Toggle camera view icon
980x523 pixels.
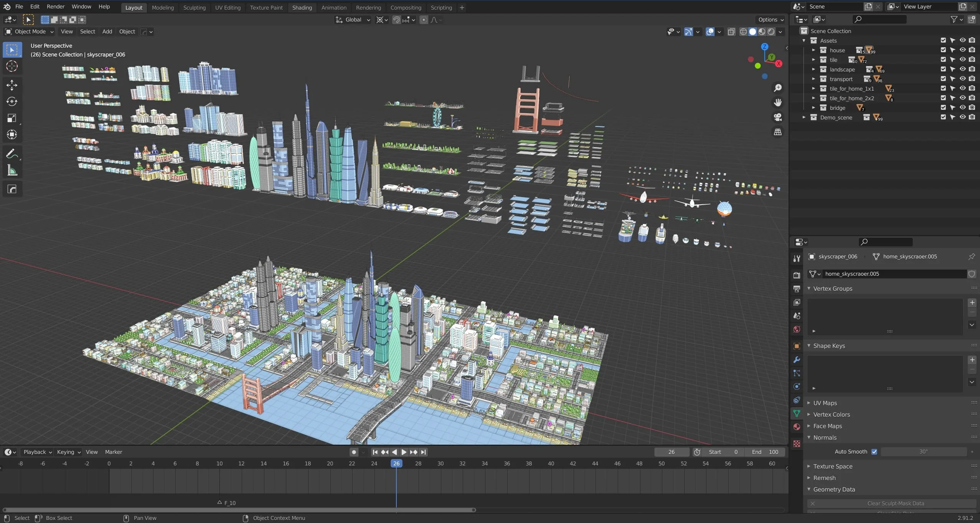[x=778, y=117]
